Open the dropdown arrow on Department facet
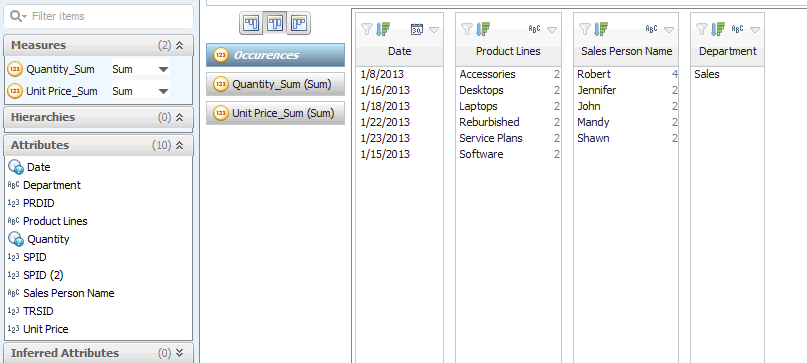 755,30
